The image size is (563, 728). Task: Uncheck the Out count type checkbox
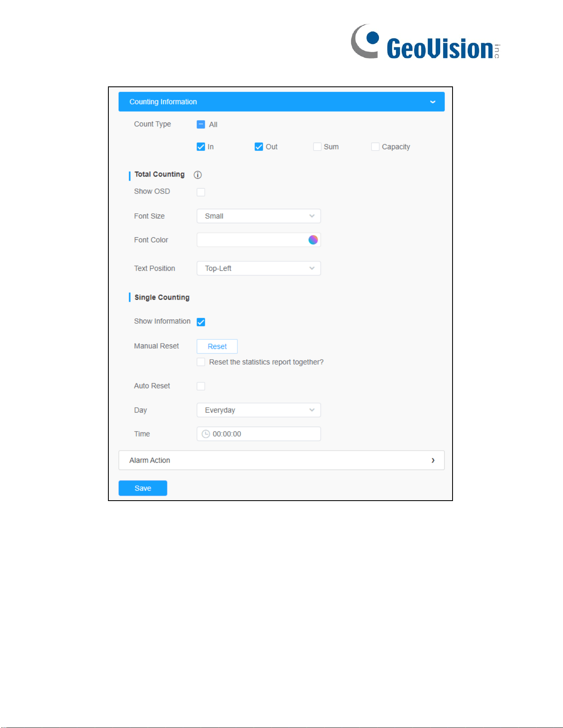pos(259,147)
